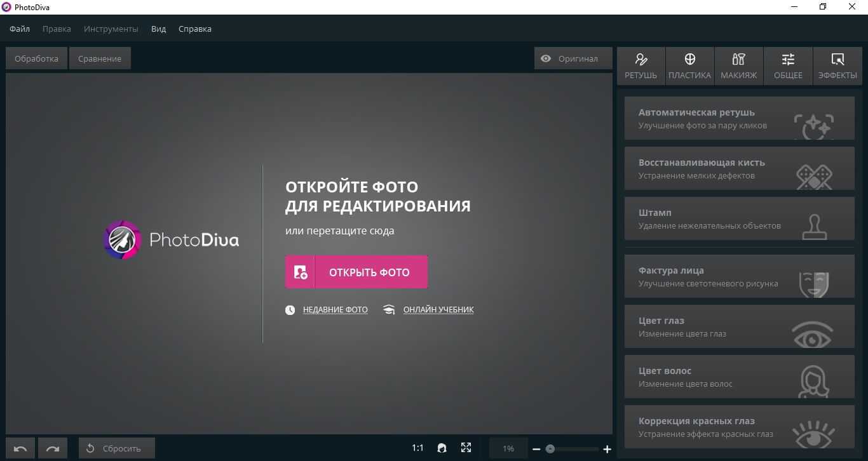
Task: Select the Общее sliders tab
Action: [x=788, y=66]
